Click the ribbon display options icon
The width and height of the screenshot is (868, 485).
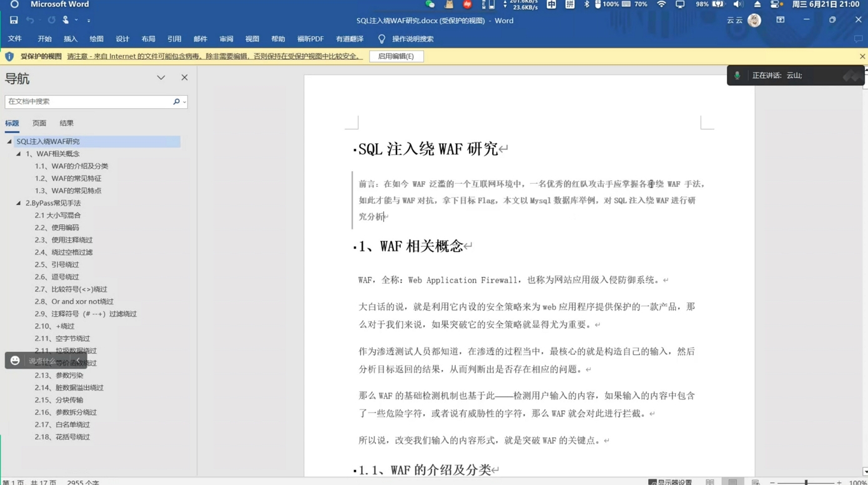click(781, 20)
